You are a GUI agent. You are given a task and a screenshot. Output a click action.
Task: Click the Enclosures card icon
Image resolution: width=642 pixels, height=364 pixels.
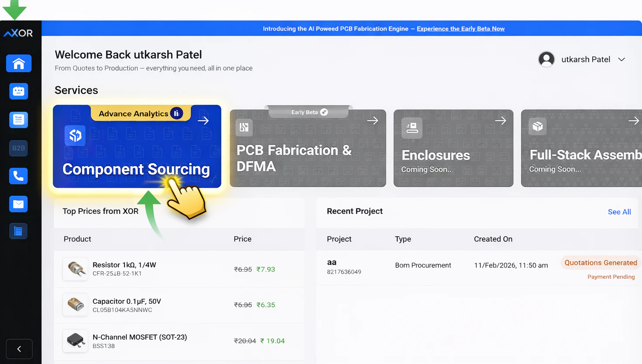[412, 128]
